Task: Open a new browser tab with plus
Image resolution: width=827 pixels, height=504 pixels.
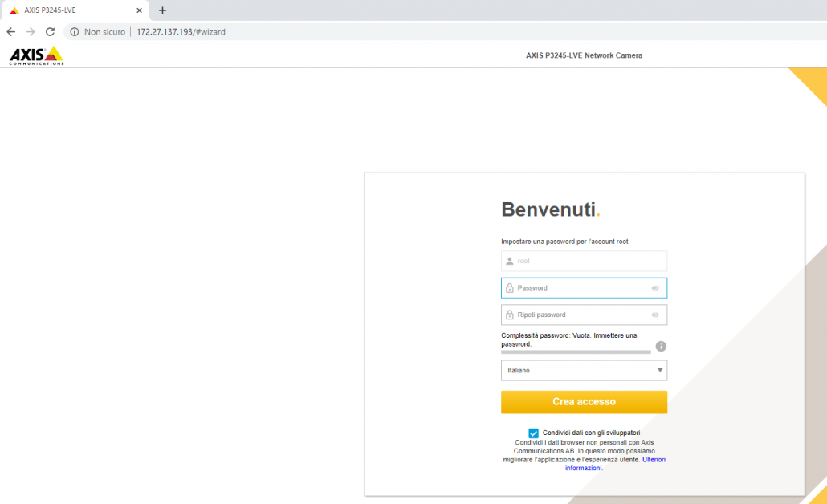Action: [162, 10]
